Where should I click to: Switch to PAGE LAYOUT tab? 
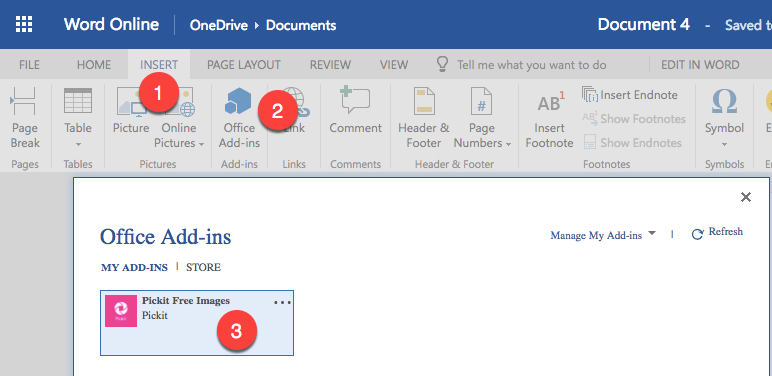click(x=244, y=65)
